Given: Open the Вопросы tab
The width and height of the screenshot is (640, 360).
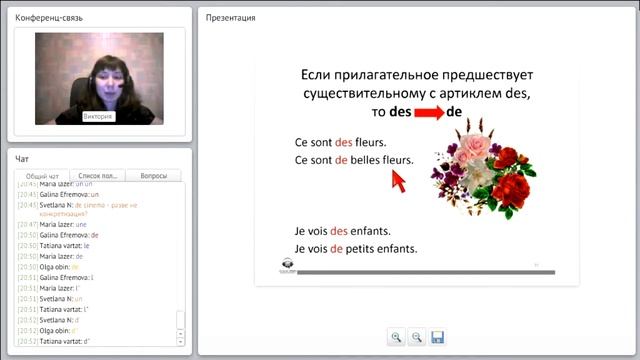Looking at the screenshot, I should (x=153, y=176).
